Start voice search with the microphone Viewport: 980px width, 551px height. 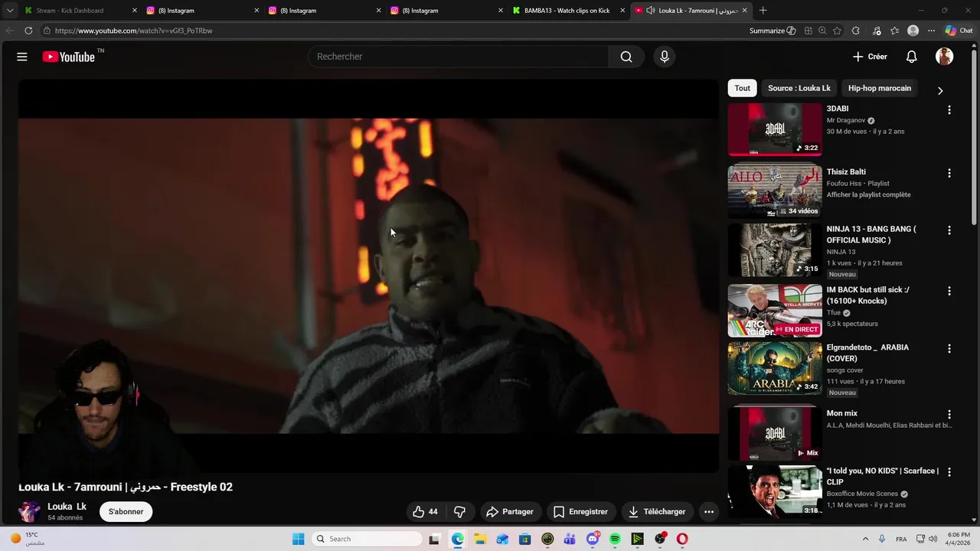665,57
